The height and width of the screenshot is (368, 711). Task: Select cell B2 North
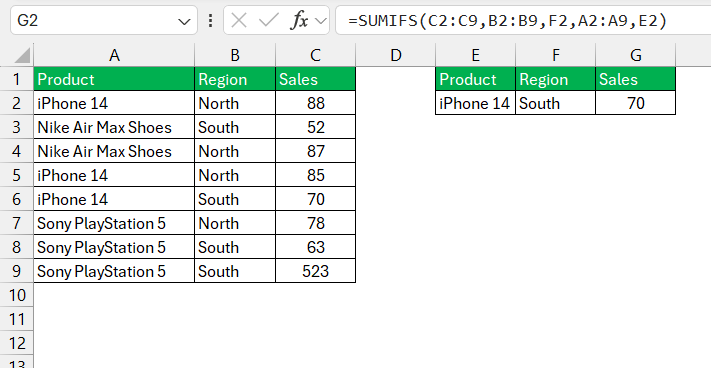pyautogui.click(x=235, y=103)
